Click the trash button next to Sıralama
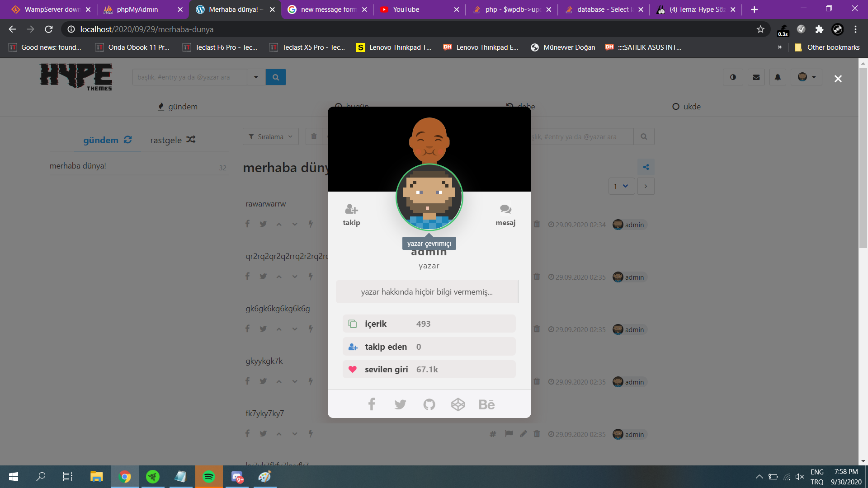Viewport: 868px width, 488px height. 314,136
